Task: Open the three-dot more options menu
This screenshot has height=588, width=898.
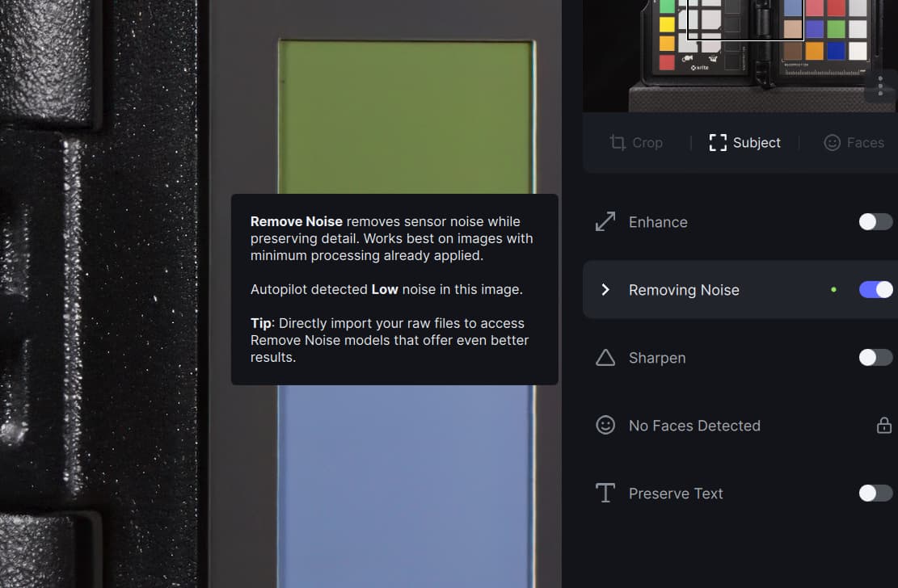Action: click(880, 86)
